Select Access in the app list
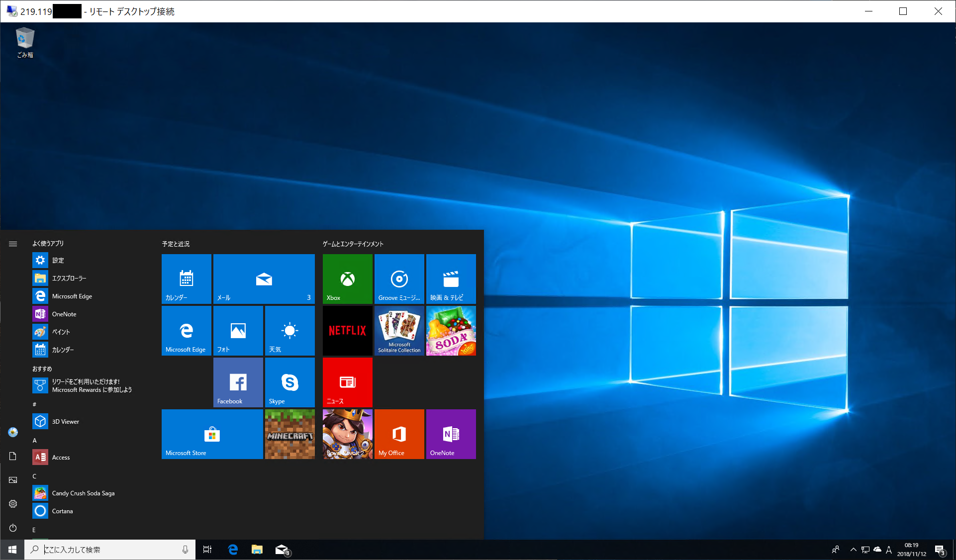956x560 pixels. (x=61, y=457)
